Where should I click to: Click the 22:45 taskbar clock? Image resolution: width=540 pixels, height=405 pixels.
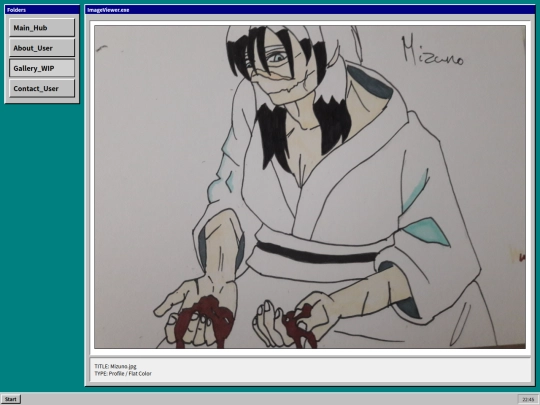click(528, 399)
